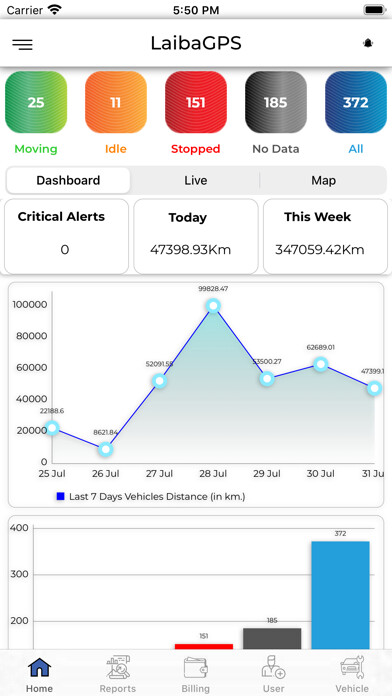Select the red Stopped 151 tile

[x=196, y=102]
